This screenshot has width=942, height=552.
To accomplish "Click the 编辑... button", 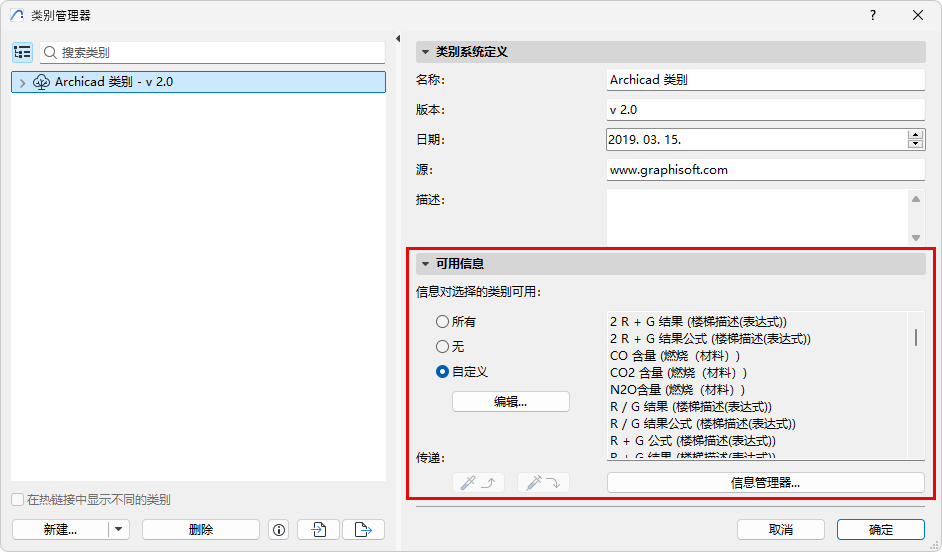I will tap(511, 402).
